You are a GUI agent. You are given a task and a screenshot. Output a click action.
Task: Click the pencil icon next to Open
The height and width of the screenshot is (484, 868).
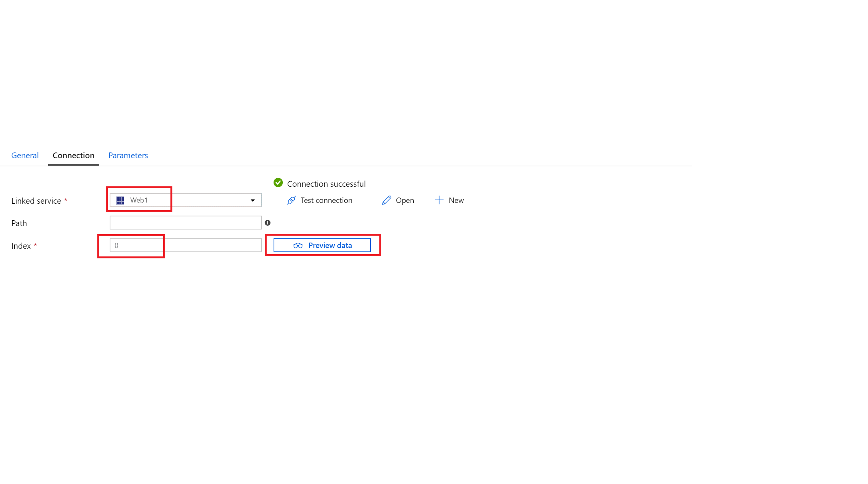386,200
